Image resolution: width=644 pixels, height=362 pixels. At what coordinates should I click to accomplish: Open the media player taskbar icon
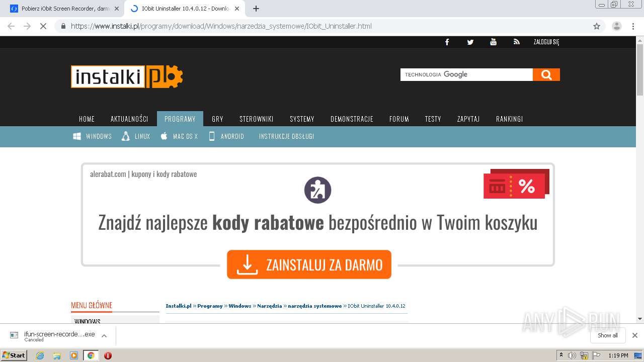74,355
